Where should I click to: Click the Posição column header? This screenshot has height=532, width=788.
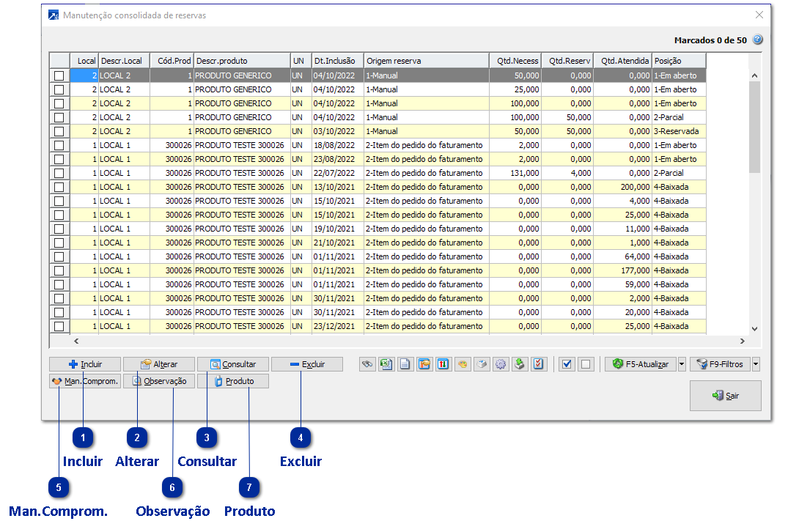tap(678, 61)
